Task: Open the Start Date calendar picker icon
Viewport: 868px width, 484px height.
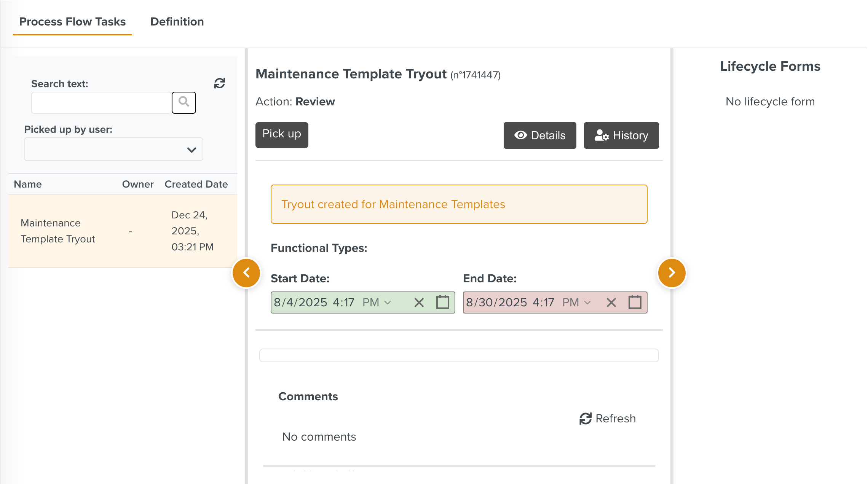Action: [x=442, y=302]
